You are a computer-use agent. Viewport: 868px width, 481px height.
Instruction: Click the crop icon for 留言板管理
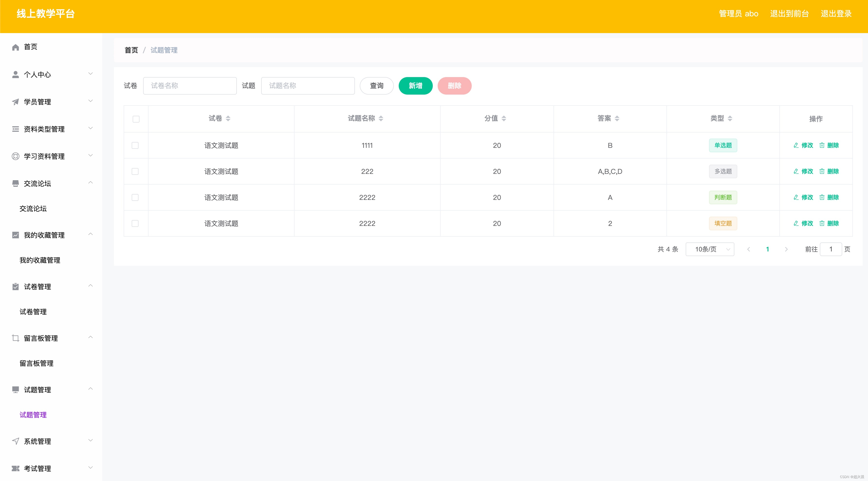coord(16,338)
